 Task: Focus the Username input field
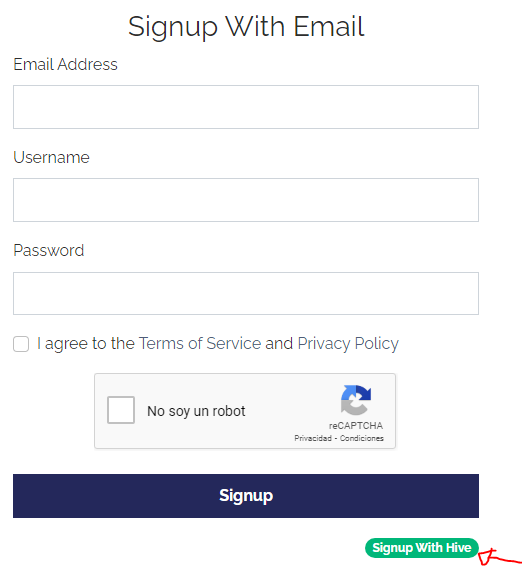[246, 200]
